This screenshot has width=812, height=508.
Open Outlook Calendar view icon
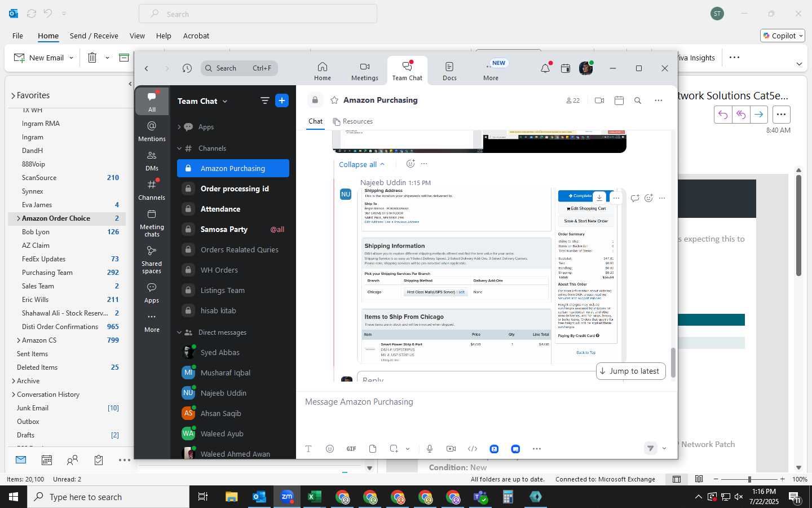[x=47, y=460]
